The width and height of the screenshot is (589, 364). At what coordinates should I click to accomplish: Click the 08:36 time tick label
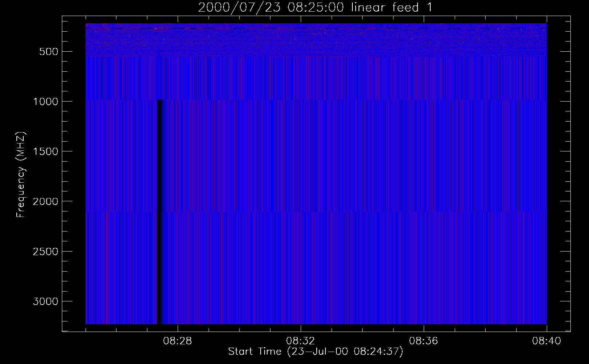click(x=424, y=341)
